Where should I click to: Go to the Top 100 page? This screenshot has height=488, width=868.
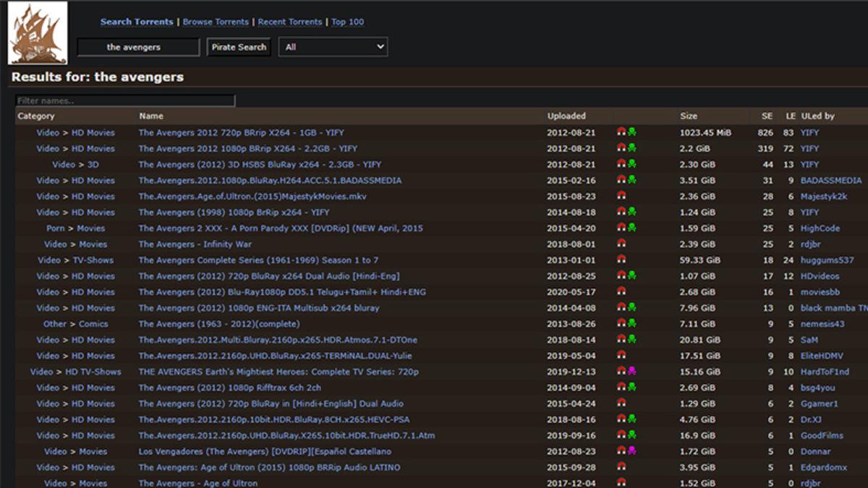pyautogui.click(x=347, y=22)
